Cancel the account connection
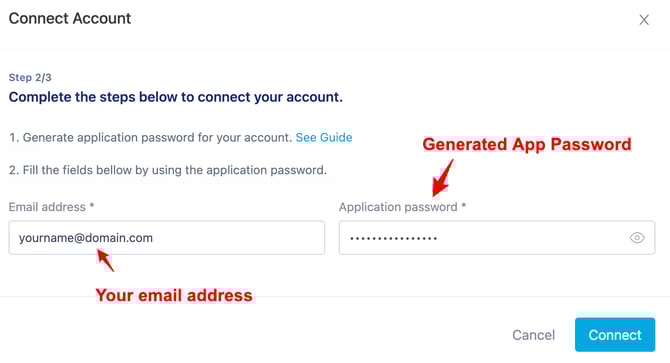The width and height of the screenshot is (670, 363). (533, 335)
